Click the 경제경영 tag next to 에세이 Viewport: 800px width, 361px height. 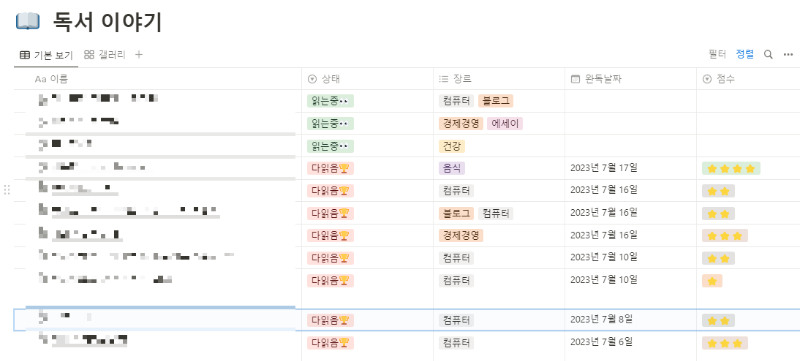coord(461,123)
